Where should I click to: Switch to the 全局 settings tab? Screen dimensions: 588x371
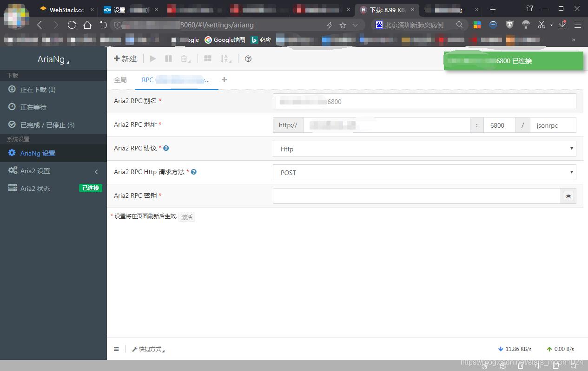pos(120,80)
